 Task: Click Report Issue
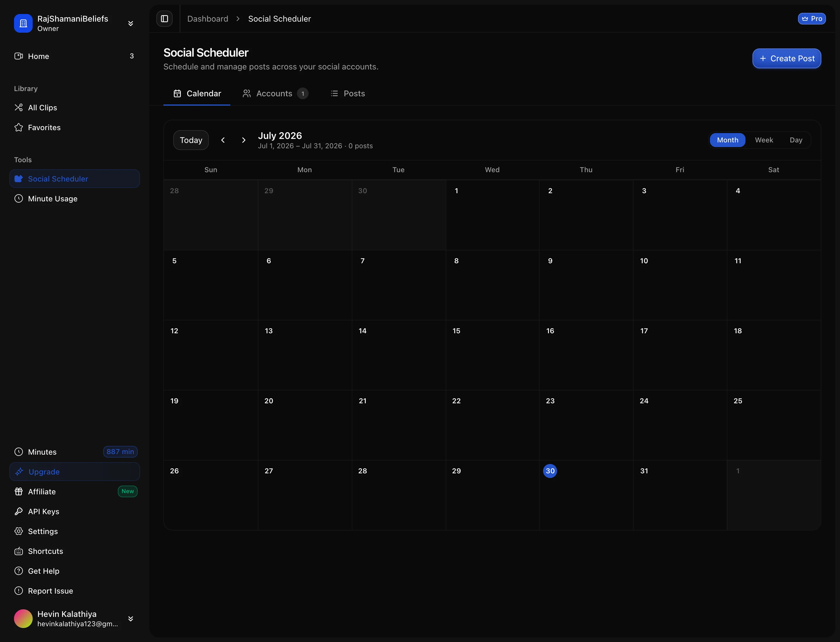coord(74,591)
